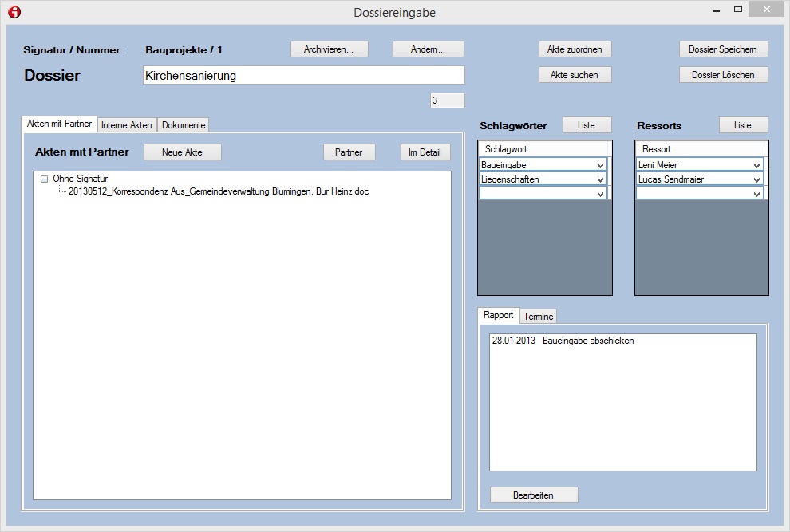Create a new file with Neue Akte
Image resolution: width=790 pixels, height=532 pixels.
coord(182,152)
